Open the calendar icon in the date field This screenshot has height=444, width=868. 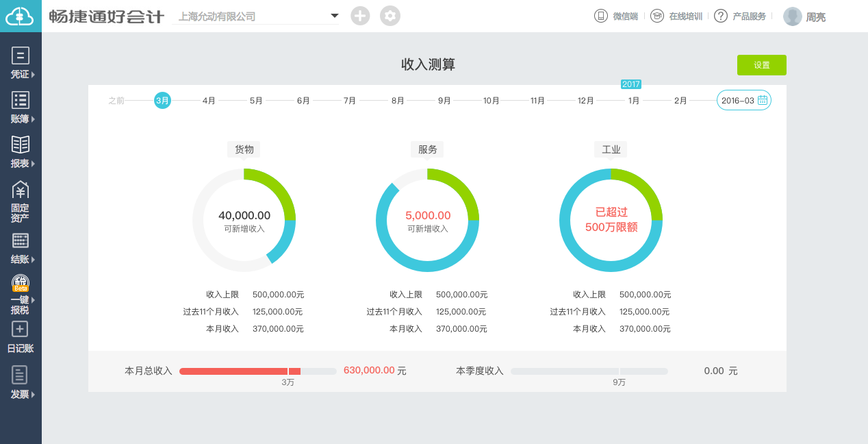(x=763, y=100)
